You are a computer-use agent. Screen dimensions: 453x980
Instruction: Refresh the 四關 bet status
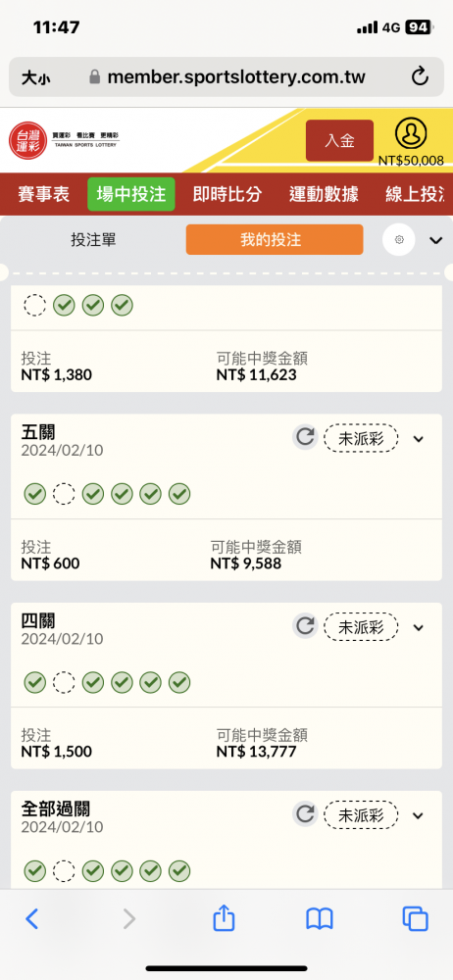305,626
